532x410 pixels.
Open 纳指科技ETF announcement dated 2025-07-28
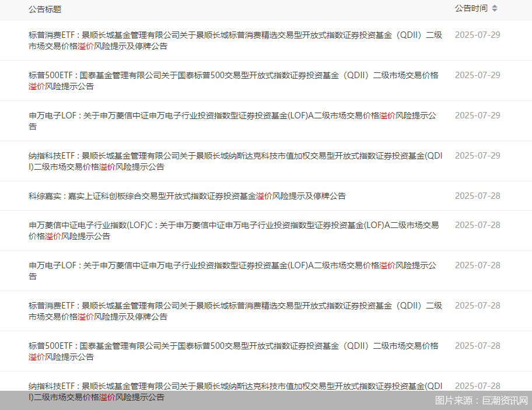click(236, 392)
